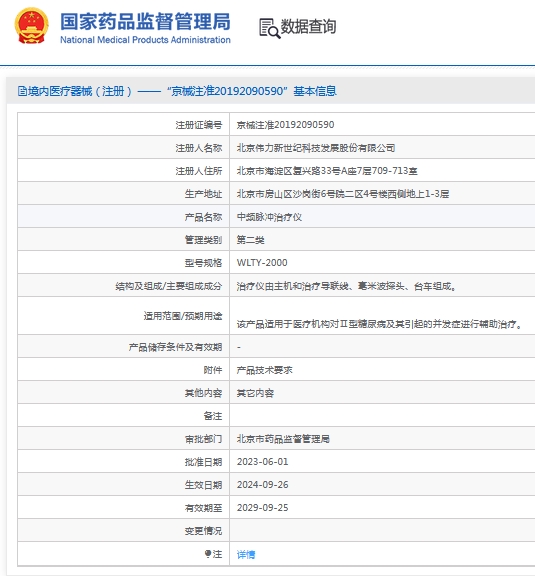Click the 产品名称 row label
535x576 pixels.
coord(204,217)
